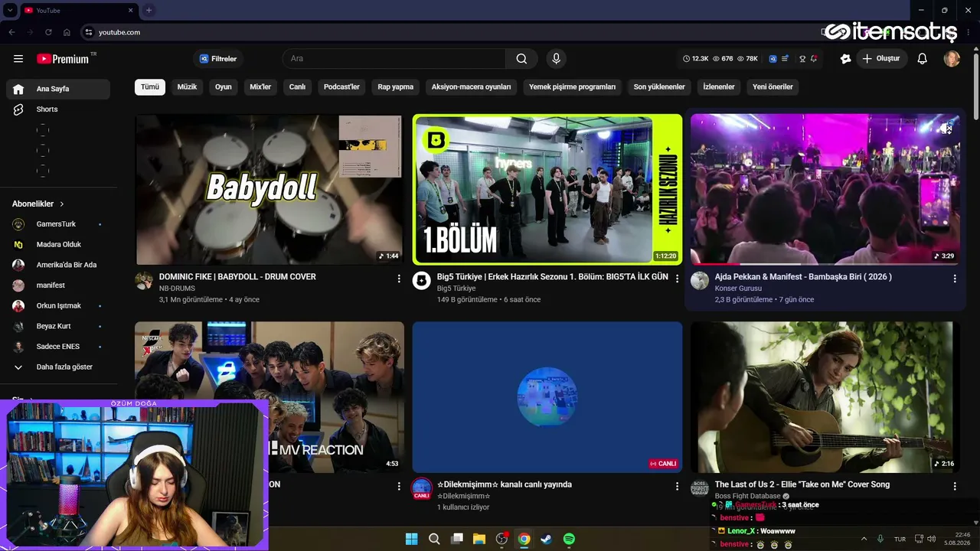Expand Daha fazla göster in subscriptions
The width and height of the screenshot is (980, 551).
coord(58,367)
